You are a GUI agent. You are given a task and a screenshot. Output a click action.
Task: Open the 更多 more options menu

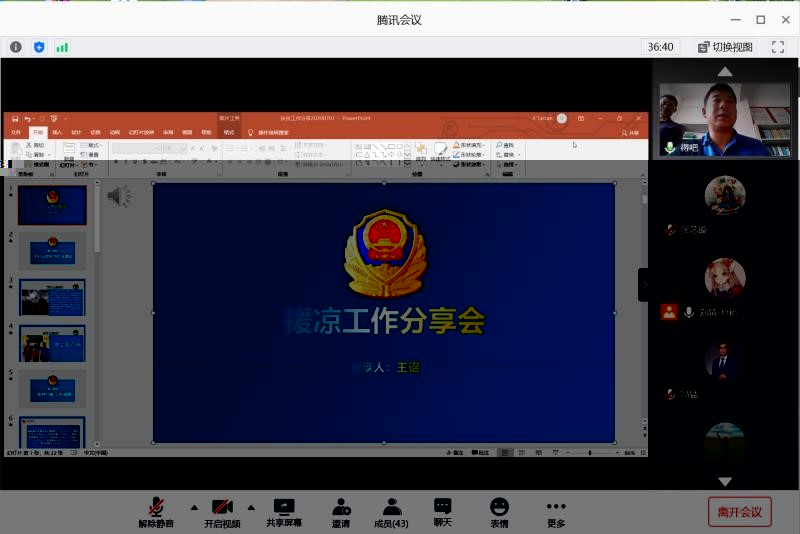coord(556,513)
